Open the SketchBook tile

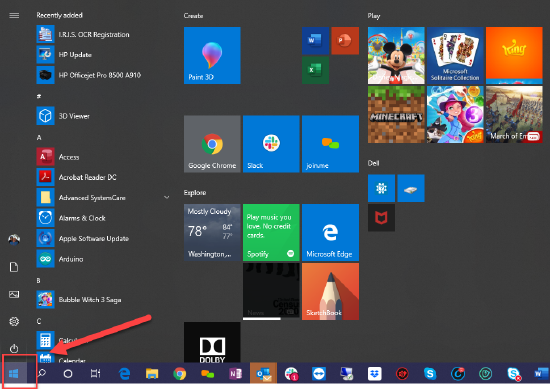[330, 291]
